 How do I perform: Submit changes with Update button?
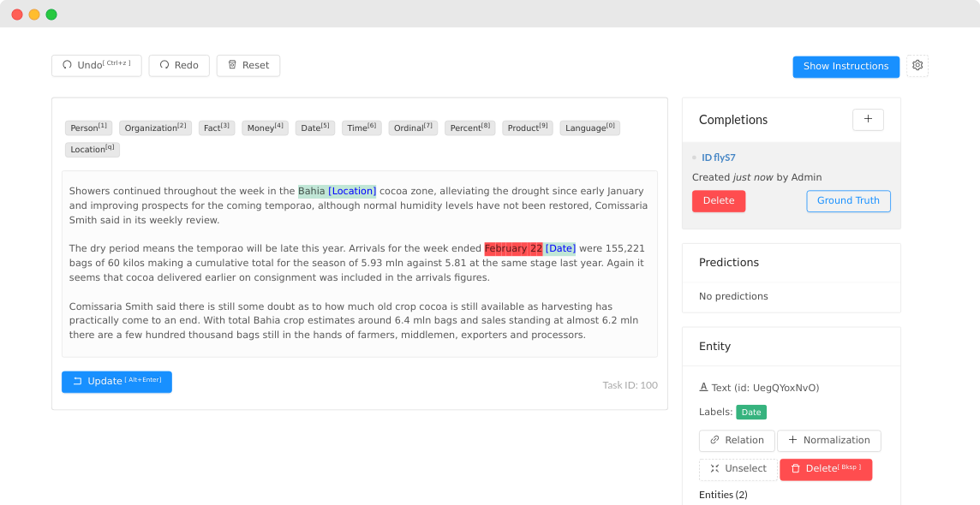pos(117,382)
